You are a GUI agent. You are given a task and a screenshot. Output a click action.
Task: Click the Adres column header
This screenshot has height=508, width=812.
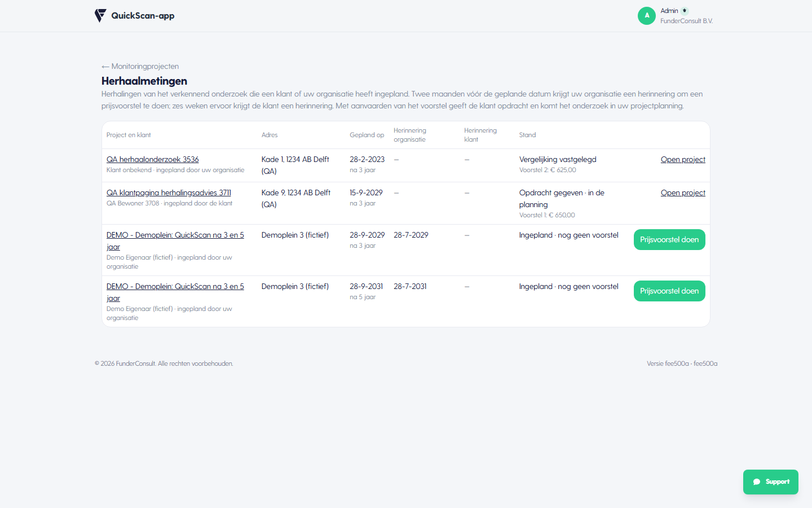coord(270,135)
